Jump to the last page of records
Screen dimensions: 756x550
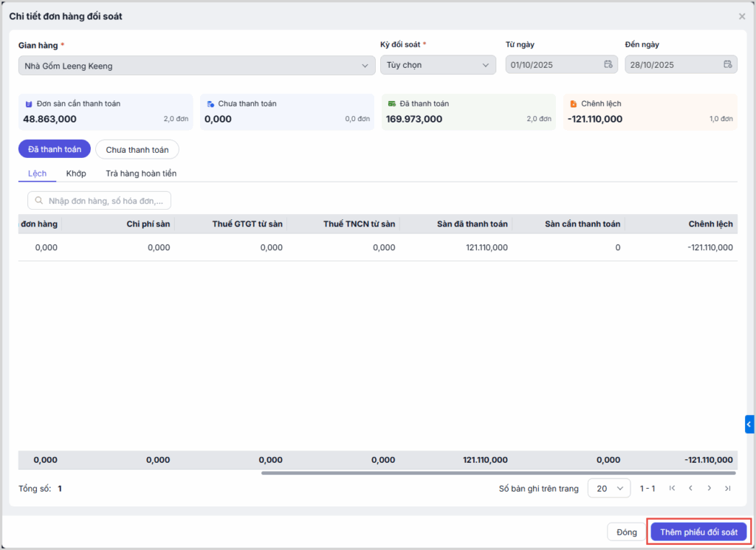(727, 489)
